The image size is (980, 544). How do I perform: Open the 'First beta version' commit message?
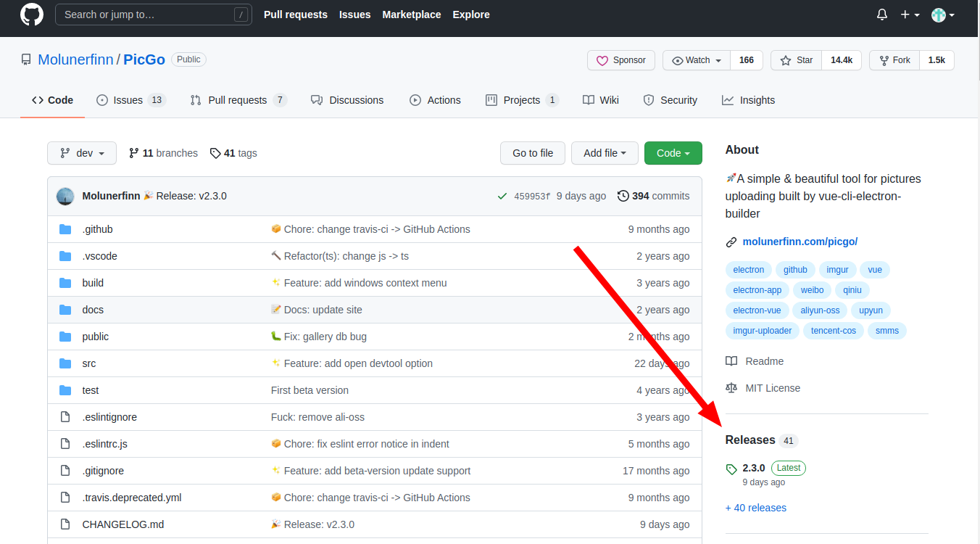click(310, 390)
